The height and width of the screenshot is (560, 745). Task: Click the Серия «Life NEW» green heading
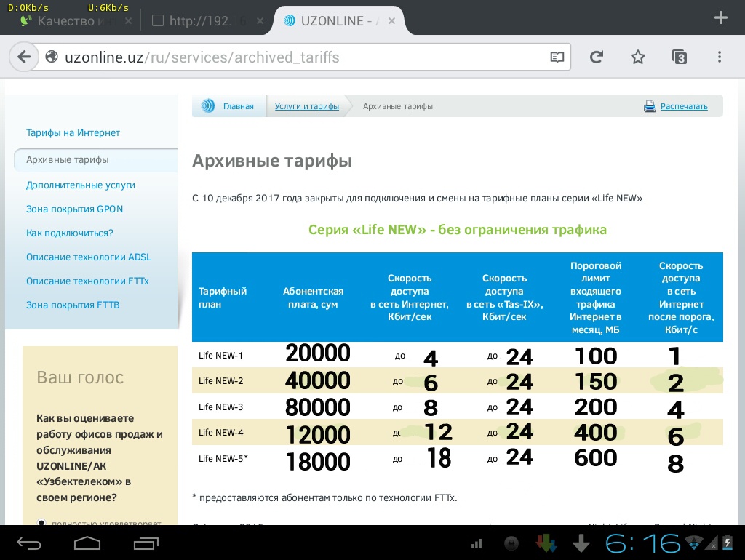457,230
